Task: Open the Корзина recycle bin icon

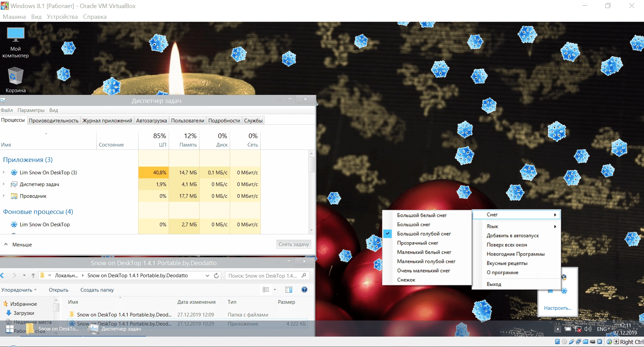Action: (15, 80)
